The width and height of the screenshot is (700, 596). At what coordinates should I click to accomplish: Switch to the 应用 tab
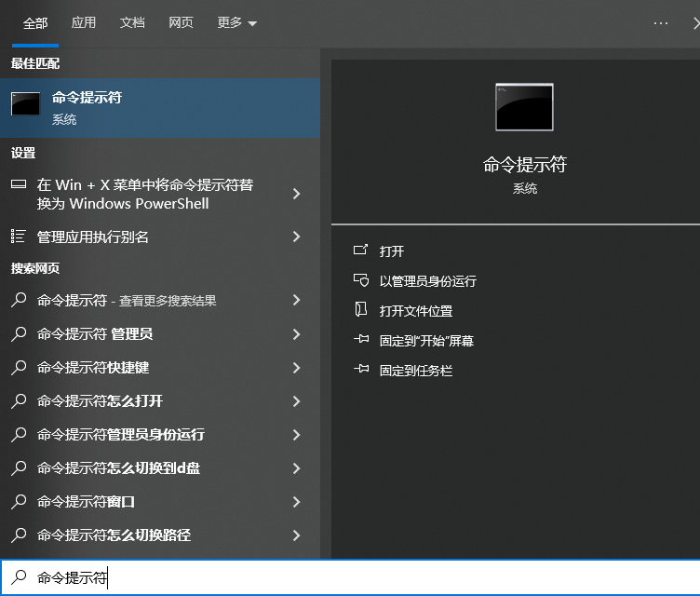click(x=84, y=22)
